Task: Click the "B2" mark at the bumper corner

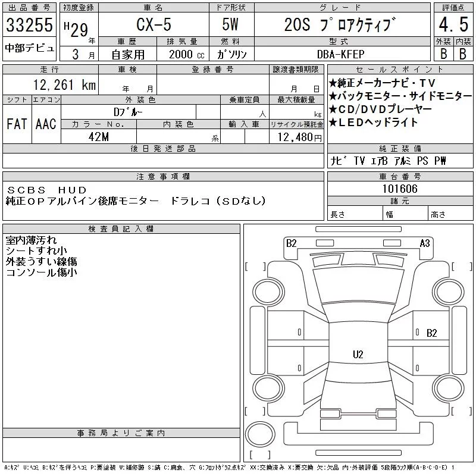Action: (x=291, y=243)
